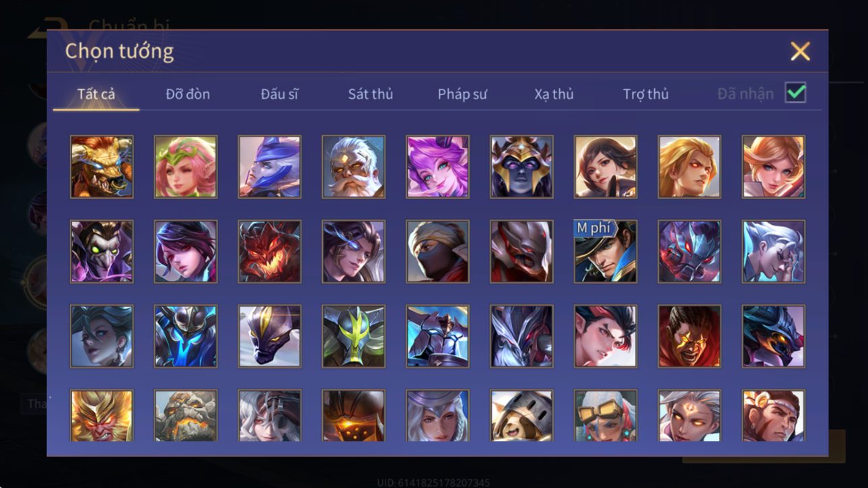
Task: Select the golden horned beast hero portrait
Action: point(102,167)
